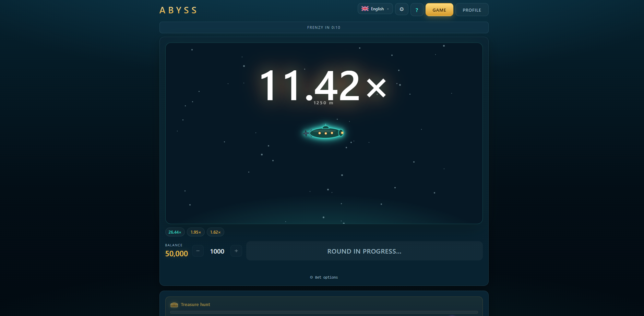
Task: Expand the Bet options section
Action: [x=324, y=277]
